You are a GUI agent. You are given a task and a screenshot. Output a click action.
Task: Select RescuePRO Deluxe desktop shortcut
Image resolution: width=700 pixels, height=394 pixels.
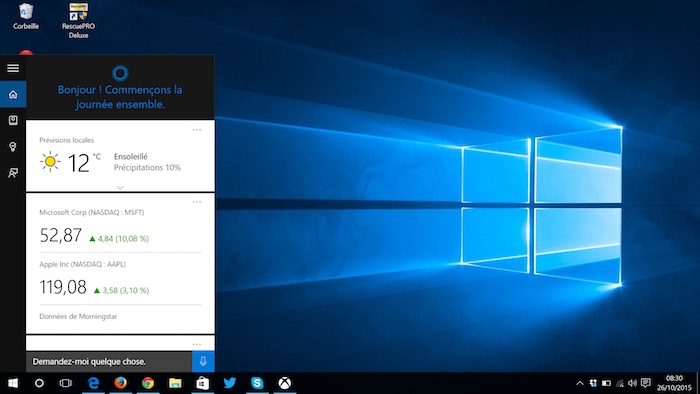[x=78, y=21]
